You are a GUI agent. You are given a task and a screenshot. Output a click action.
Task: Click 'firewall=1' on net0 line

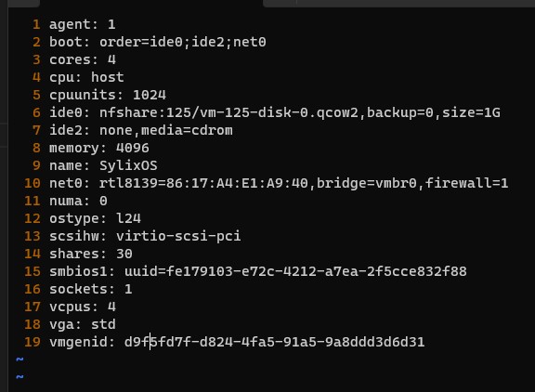tap(467, 184)
